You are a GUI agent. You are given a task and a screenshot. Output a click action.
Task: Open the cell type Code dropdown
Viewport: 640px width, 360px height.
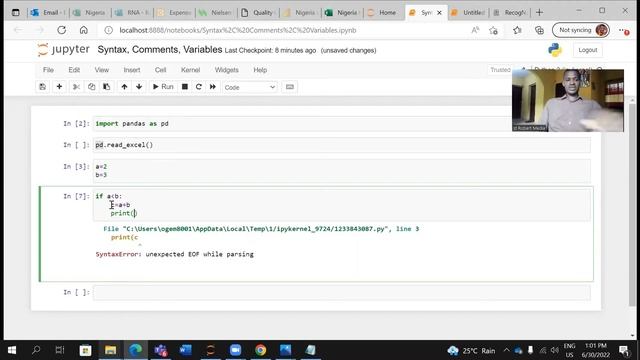point(250,87)
